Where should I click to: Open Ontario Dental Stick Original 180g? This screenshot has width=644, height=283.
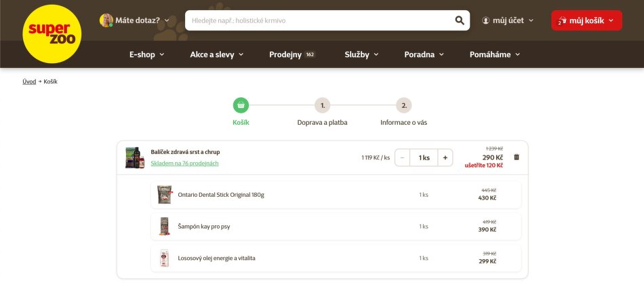[x=221, y=195]
